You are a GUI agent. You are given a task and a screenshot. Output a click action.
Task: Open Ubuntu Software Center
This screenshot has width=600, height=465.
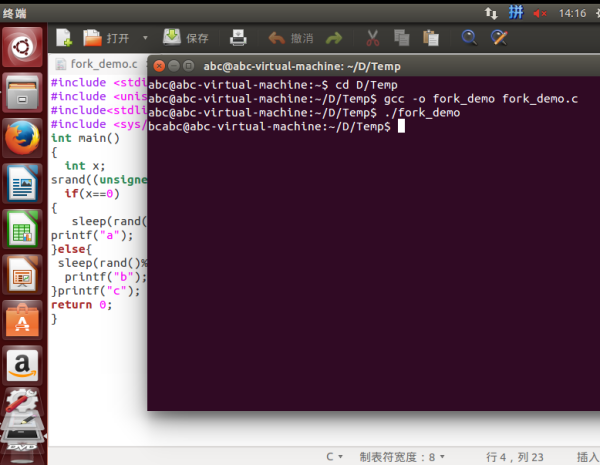[22, 320]
